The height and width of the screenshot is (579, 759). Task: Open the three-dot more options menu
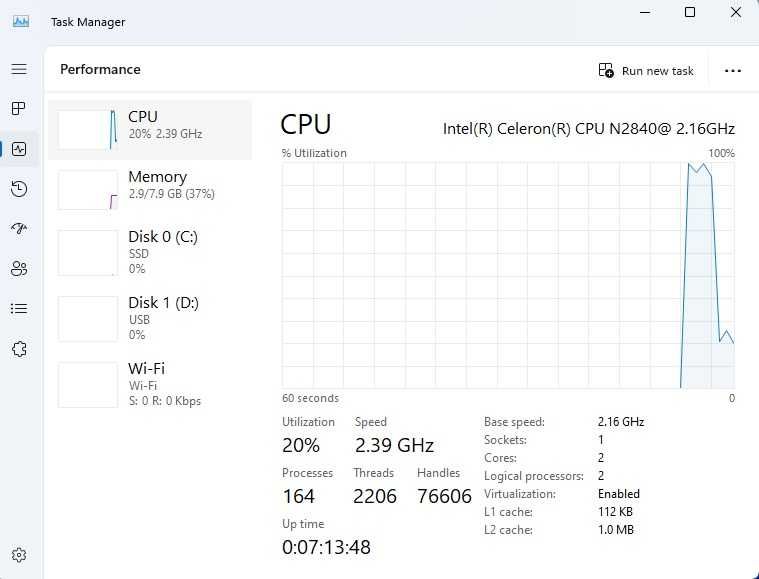732,71
